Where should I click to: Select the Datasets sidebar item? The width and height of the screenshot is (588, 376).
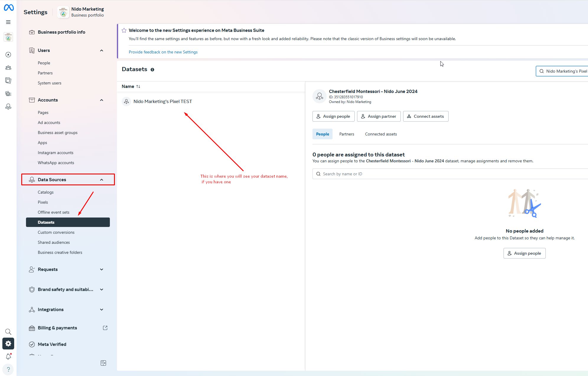[68, 222]
